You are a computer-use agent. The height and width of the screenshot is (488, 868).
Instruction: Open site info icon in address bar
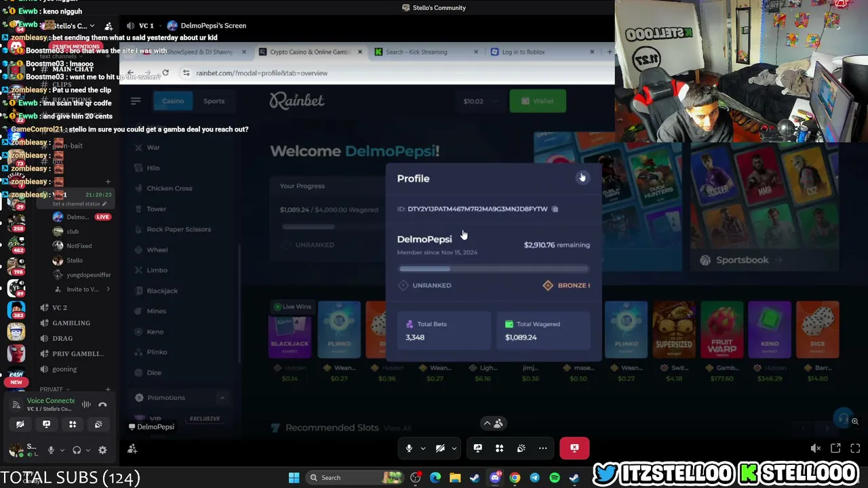(186, 73)
